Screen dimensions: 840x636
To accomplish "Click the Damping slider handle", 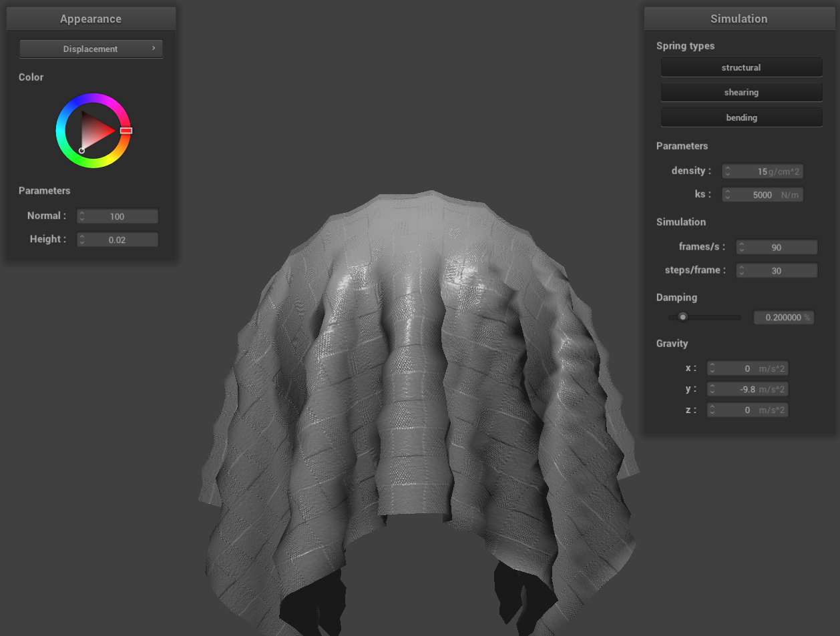I will [x=682, y=317].
